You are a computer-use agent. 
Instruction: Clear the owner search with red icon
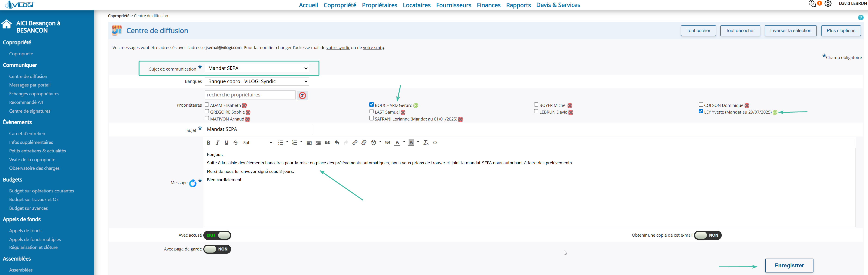click(x=303, y=96)
